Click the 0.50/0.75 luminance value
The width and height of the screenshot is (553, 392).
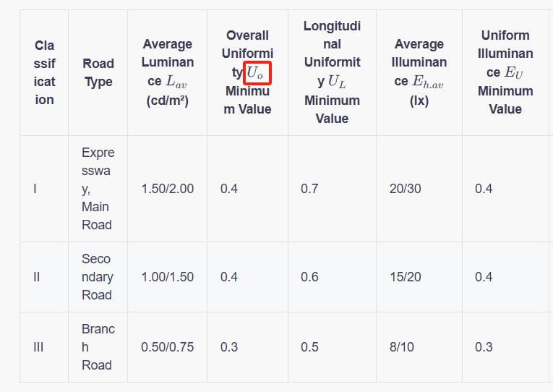(x=167, y=347)
